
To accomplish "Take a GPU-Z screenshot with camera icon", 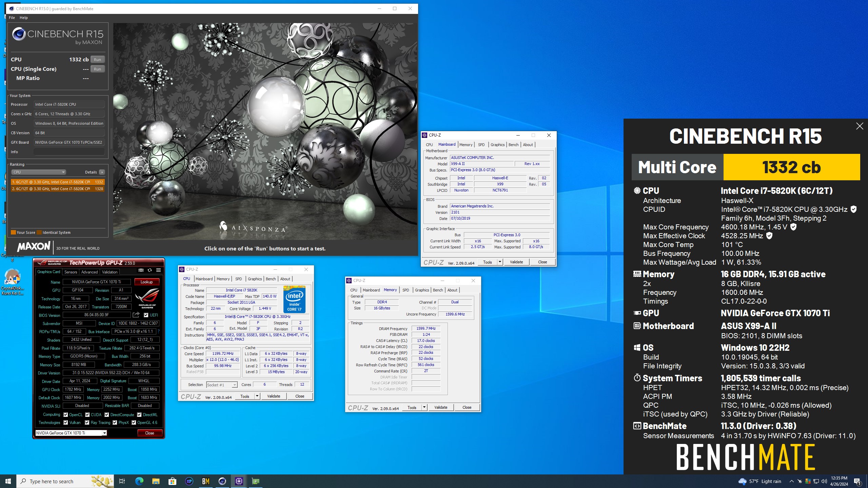I will point(141,270).
